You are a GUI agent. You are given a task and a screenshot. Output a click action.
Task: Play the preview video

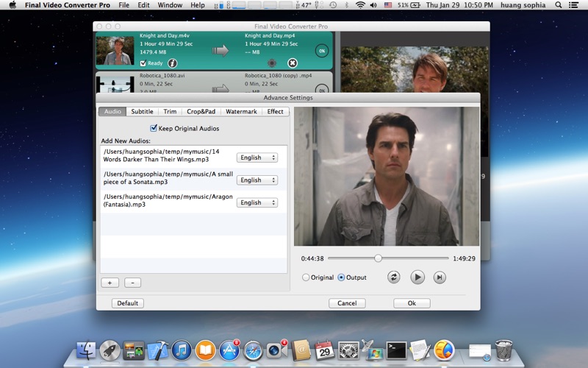[417, 277]
